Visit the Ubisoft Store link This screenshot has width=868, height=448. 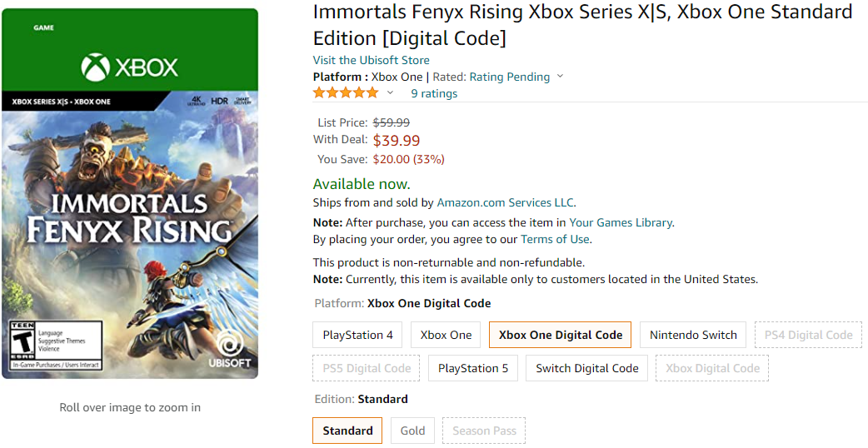tap(371, 60)
